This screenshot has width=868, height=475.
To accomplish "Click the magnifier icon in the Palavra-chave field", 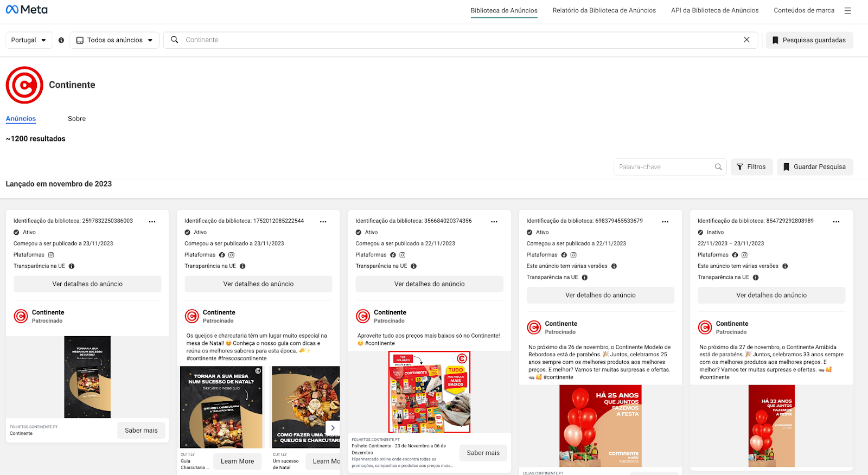I will coord(718,167).
